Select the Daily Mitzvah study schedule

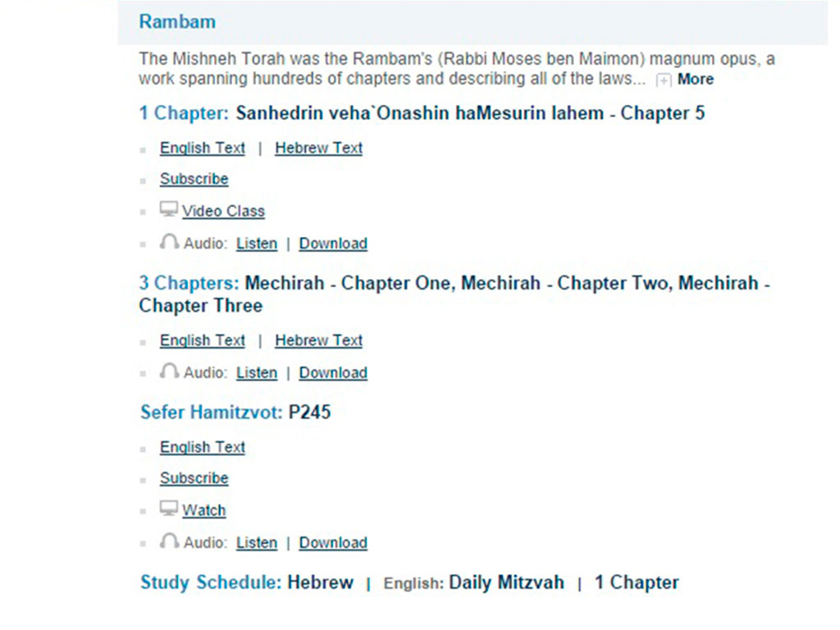click(x=506, y=582)
